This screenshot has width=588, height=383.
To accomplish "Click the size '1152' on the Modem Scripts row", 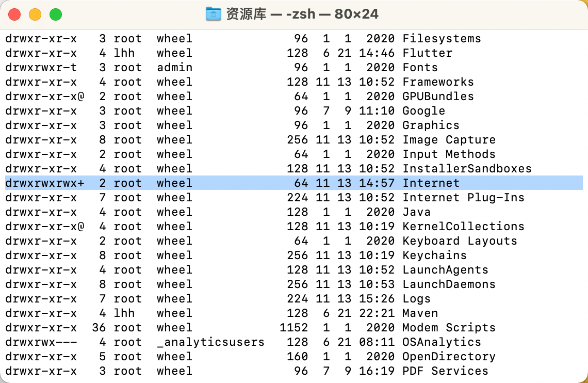I will [293, 328].
